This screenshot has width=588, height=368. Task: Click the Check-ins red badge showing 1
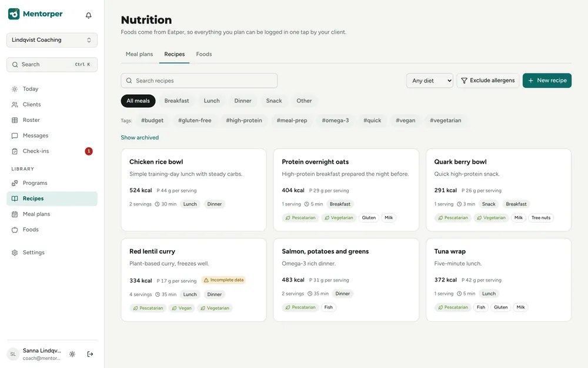(x=89, y=151)
